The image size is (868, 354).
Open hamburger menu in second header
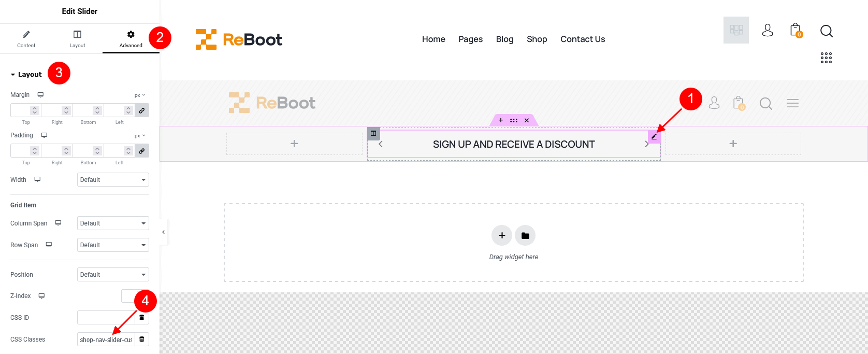click(x=792, y=103)
